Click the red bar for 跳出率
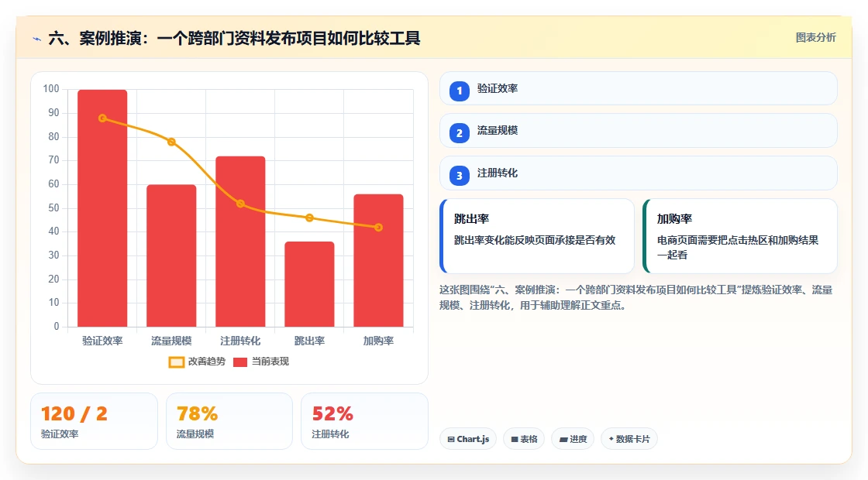 (x=309, y=283)
